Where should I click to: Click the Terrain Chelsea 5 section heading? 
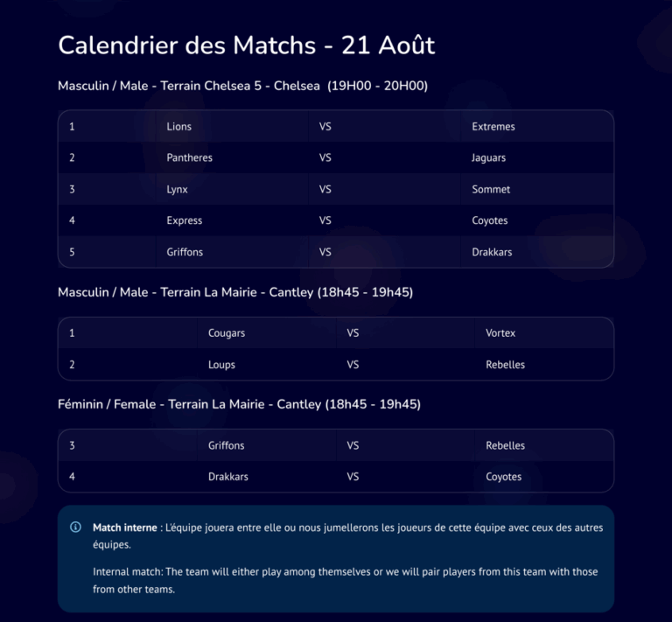242,86
